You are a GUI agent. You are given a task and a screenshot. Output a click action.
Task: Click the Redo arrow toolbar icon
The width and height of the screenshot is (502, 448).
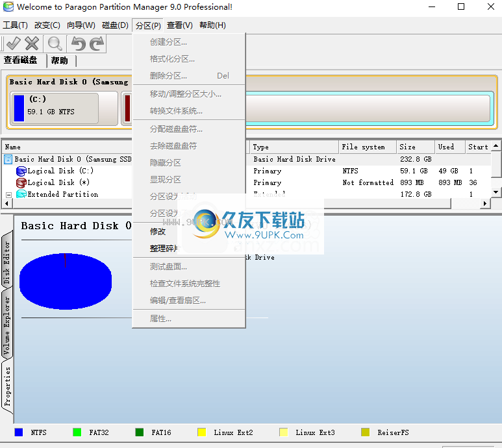tap(97, 44)
